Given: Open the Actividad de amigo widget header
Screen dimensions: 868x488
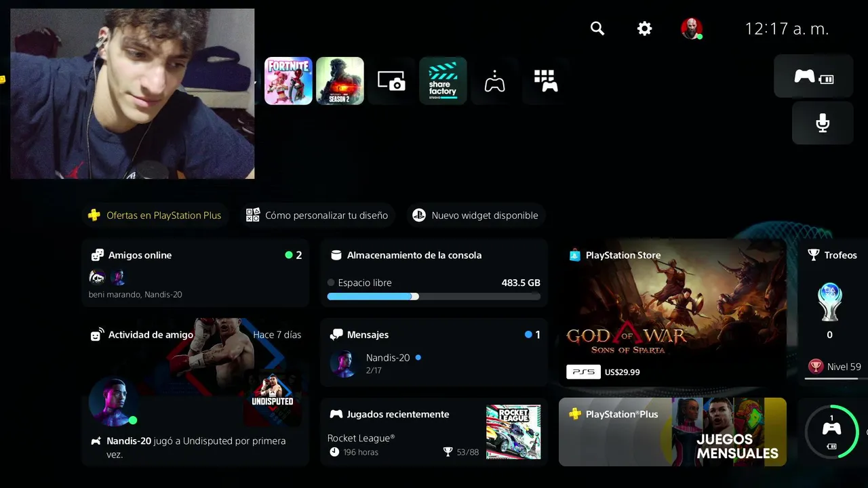Looking at the screenshot, I should pos(142,335).
